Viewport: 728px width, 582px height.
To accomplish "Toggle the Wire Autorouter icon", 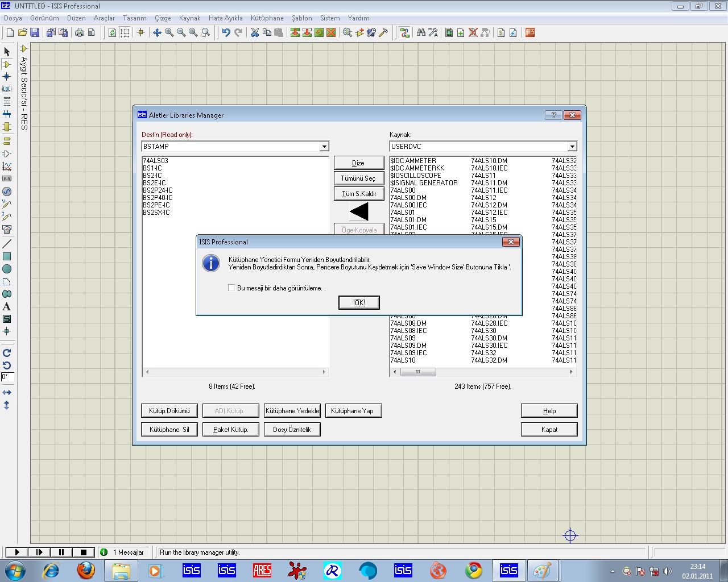I will tap(404, 32).
